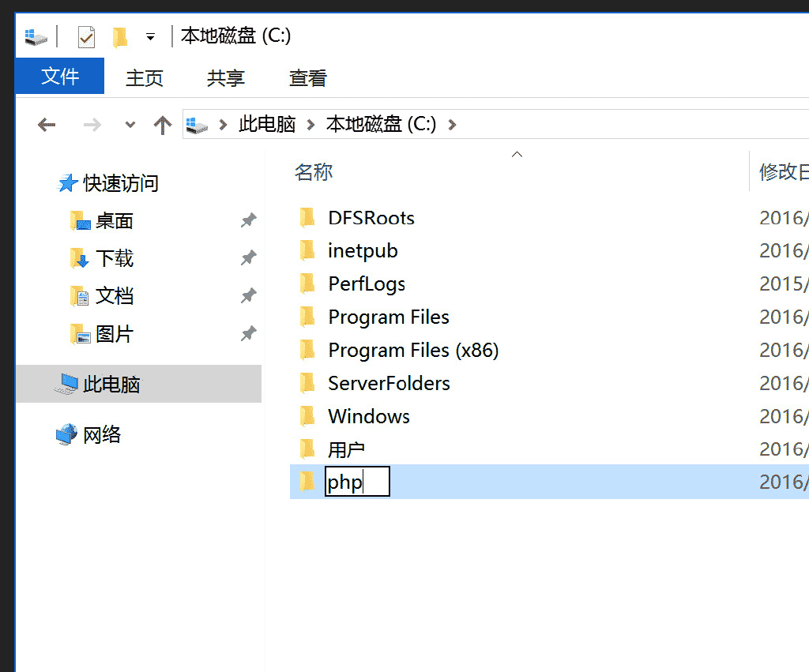Click the folder icon of Program Files (x86)
Screen dimensions: 809x672
point(307,350)
